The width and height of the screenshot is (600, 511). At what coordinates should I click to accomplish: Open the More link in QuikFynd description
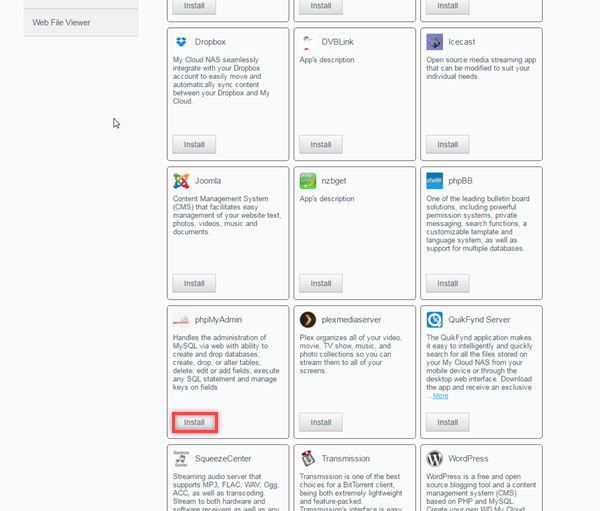[x=440, y=396]
